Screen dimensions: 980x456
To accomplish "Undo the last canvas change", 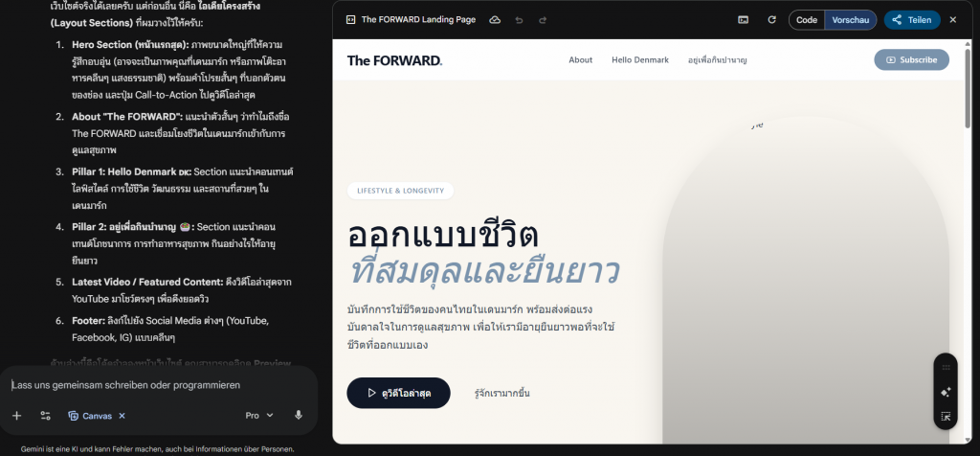I will pos(519,20).
